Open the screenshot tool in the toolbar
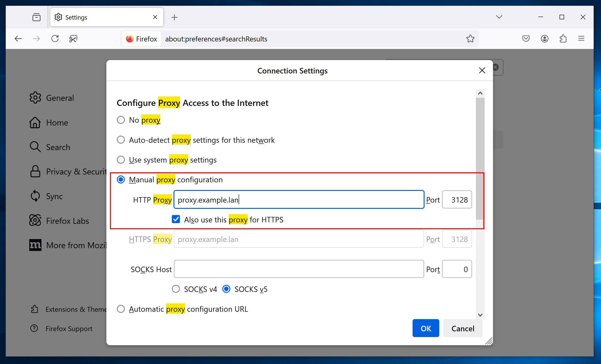 pyautogui.click(x=73, y=38)
